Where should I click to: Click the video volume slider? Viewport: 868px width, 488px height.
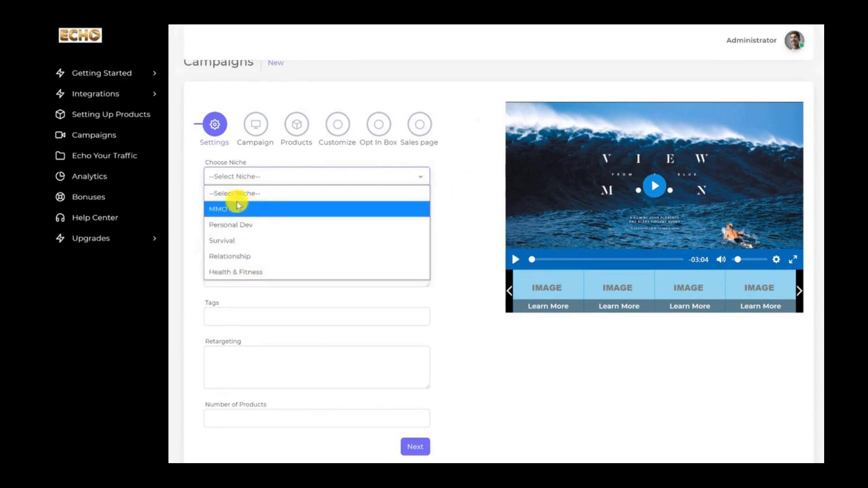tap(750, 259)
